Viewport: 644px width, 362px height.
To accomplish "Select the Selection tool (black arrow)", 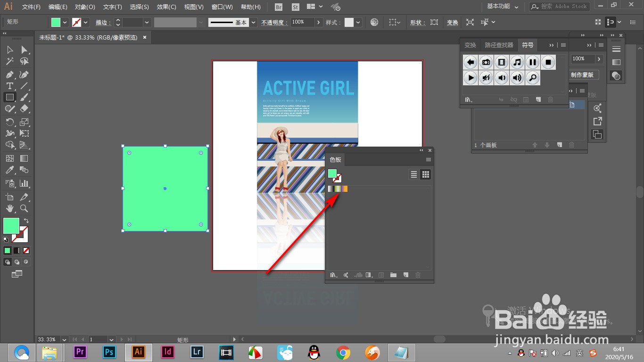I will point(9,49).
